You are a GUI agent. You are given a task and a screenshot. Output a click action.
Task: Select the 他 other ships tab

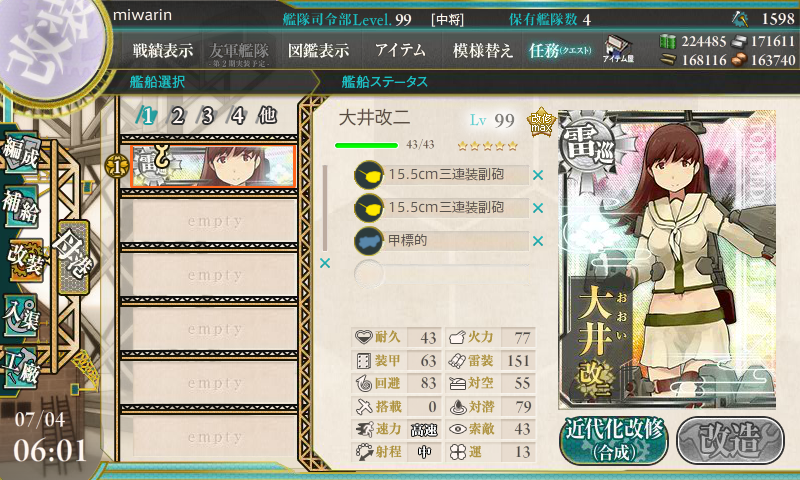pos(267,115)
